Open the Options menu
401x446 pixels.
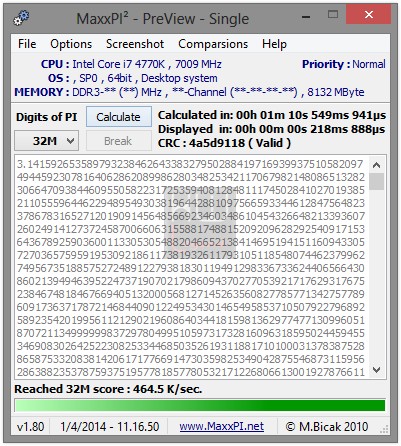point(71,44)
